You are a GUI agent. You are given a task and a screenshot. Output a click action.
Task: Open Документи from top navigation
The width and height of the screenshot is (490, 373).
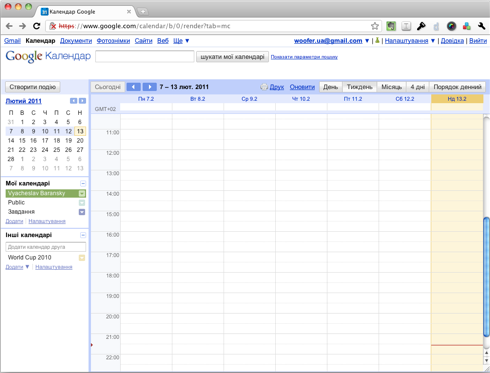tap(76, 41)
